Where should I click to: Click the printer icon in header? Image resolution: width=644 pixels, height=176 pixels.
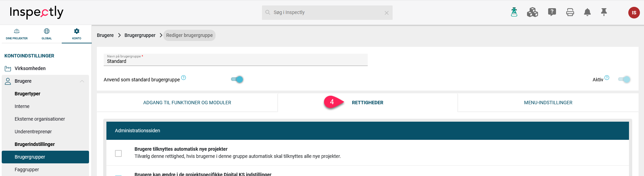point(570,12)
